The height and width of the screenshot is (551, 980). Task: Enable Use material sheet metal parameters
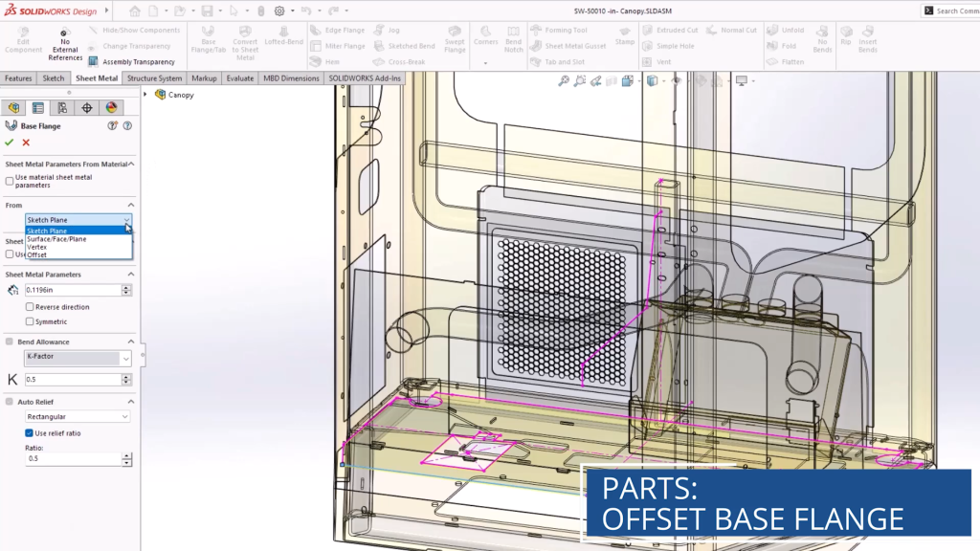(10, 181)
